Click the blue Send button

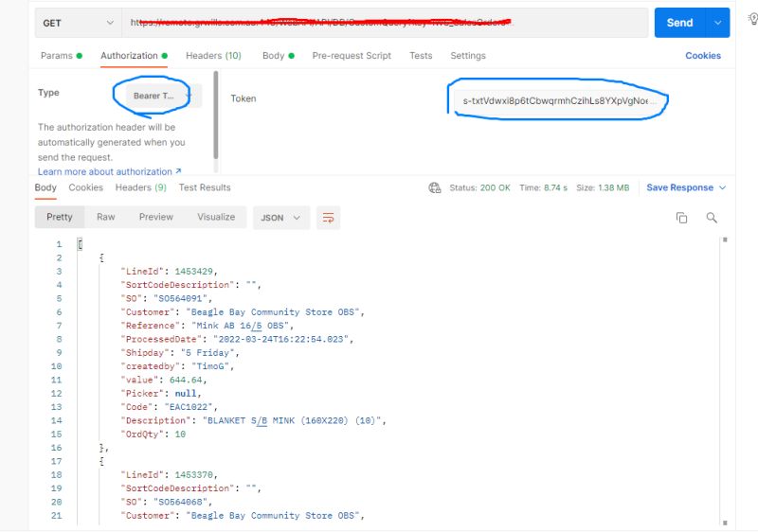[679, 23]
